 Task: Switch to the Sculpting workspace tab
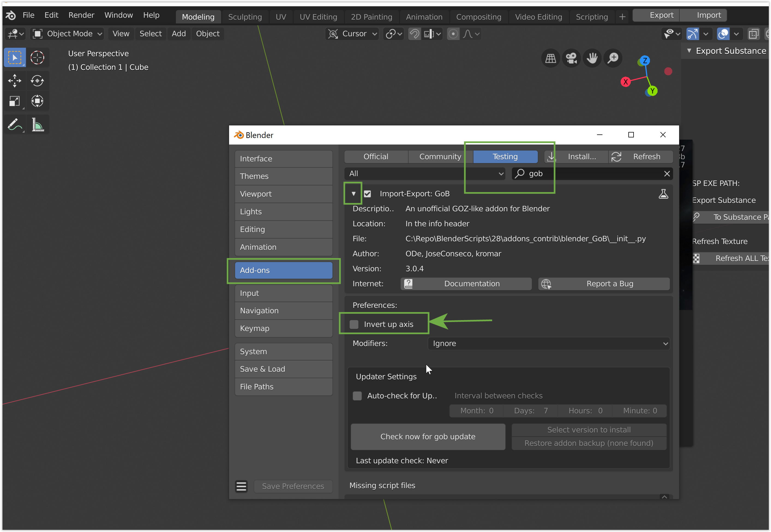tap(245, 17)
